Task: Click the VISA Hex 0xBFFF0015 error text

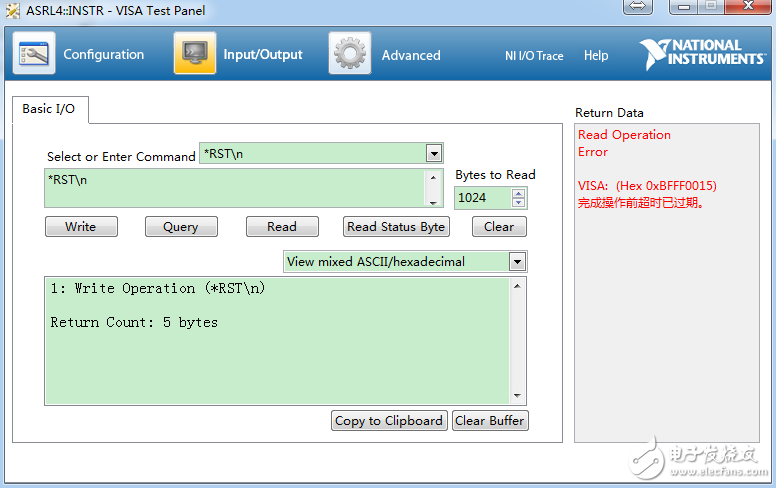Action: 647,186
